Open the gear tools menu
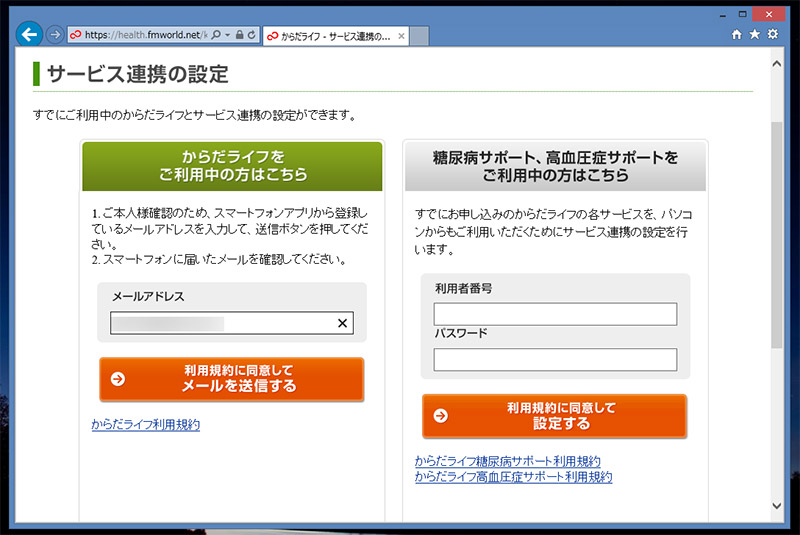This screenshot has width=800, height=535. pos(772,34)
